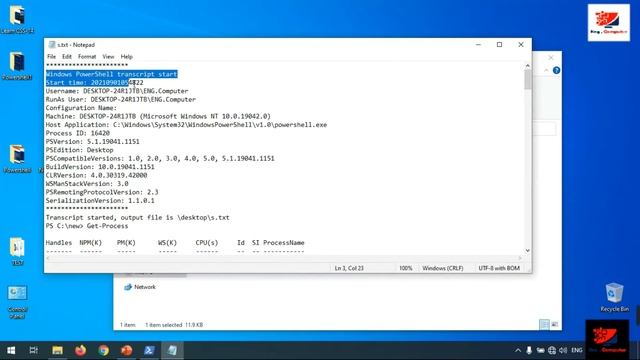
Task: Click the 'CLRVersion' line
Action: coord(96,176)
